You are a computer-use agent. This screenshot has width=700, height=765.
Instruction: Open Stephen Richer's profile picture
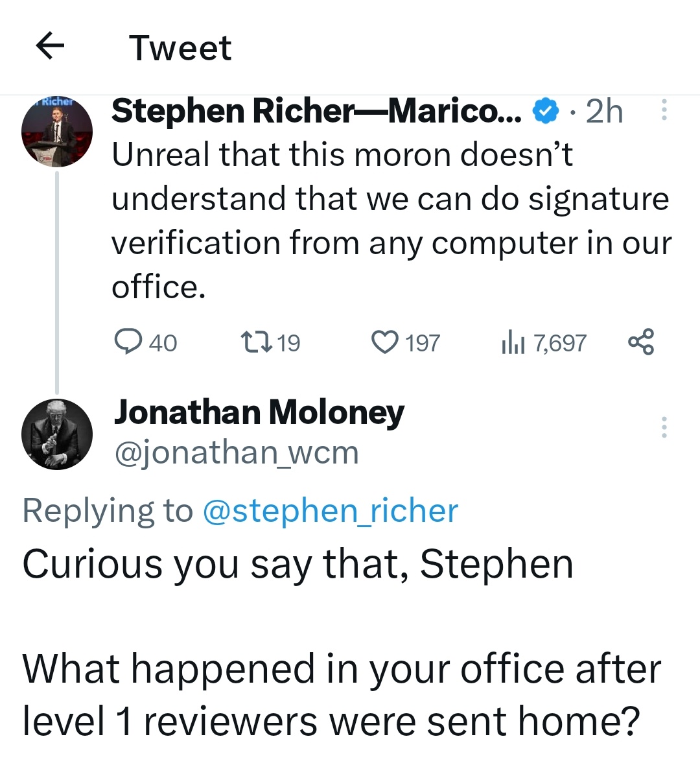pos(56,132)
